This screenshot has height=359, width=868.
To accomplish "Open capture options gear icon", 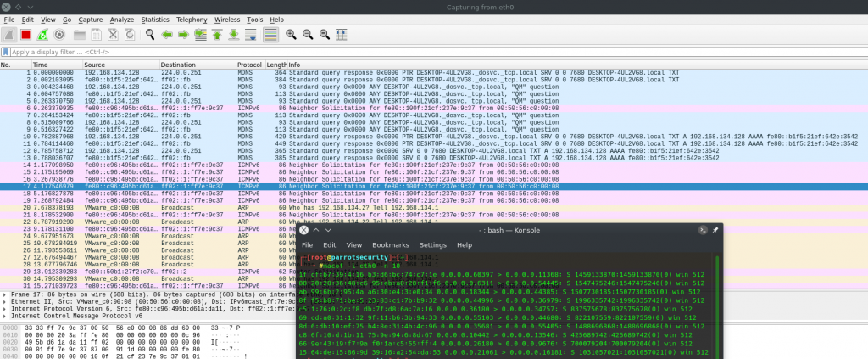I will pyautogui.click(x=58, y=34).
